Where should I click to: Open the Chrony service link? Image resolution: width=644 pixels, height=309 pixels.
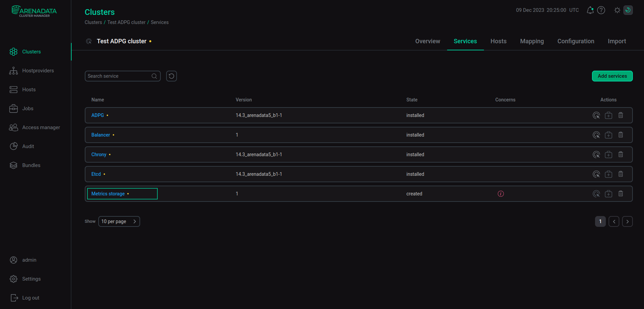pyautogui.click(x=99, y=154)
